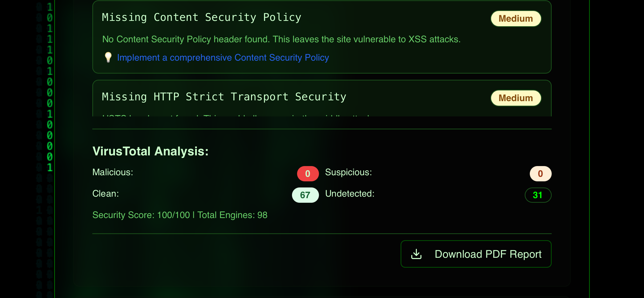
Task: Click the Clean count badge showing 67
Action: tap(305, 195)
